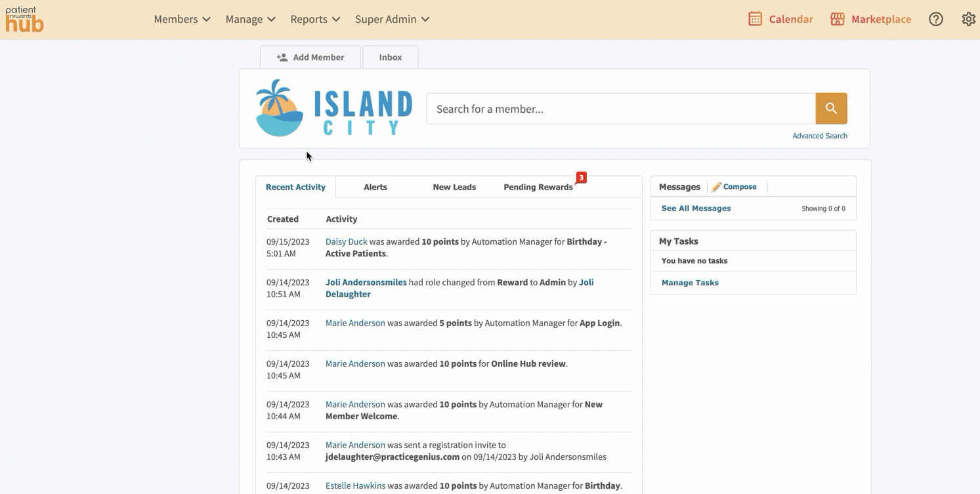Switch to the Alerts tab
This screenshot has width=980, height=494.
point(375,187)
